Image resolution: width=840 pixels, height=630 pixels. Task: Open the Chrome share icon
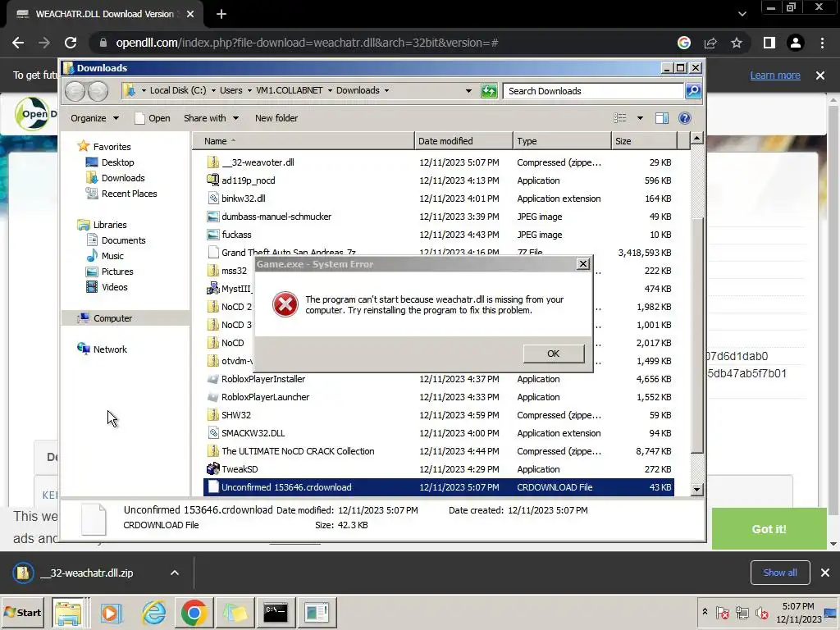(x=710, y=43)
